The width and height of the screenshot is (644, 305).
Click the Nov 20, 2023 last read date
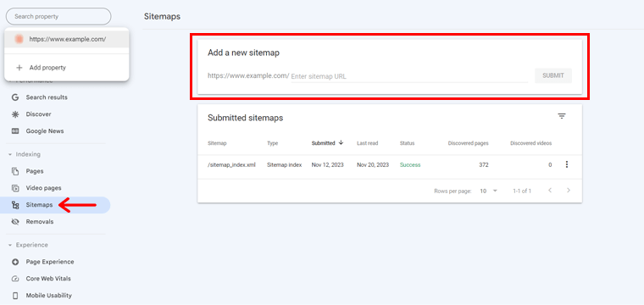point(373,164)
